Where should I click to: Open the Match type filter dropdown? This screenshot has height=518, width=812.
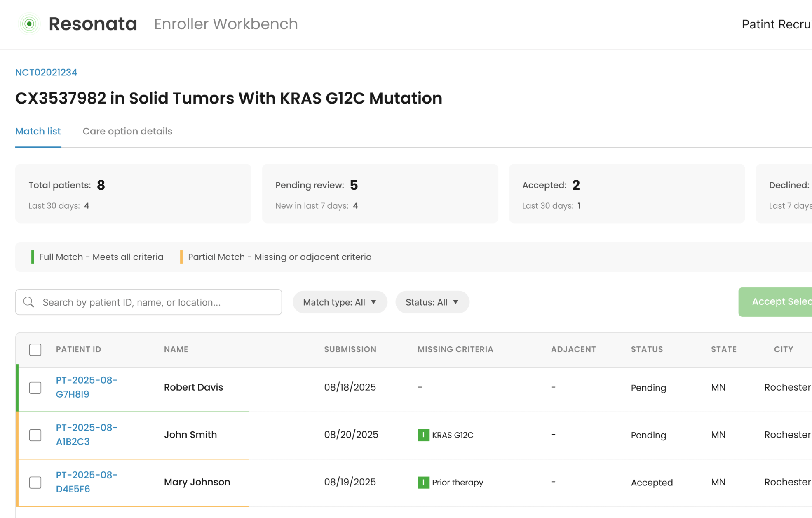(x=340, y=302)
